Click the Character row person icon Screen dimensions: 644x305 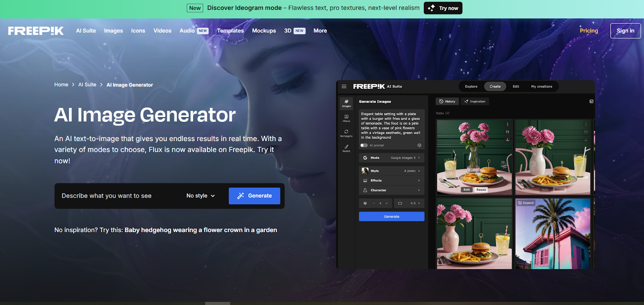tap(365, 190)
